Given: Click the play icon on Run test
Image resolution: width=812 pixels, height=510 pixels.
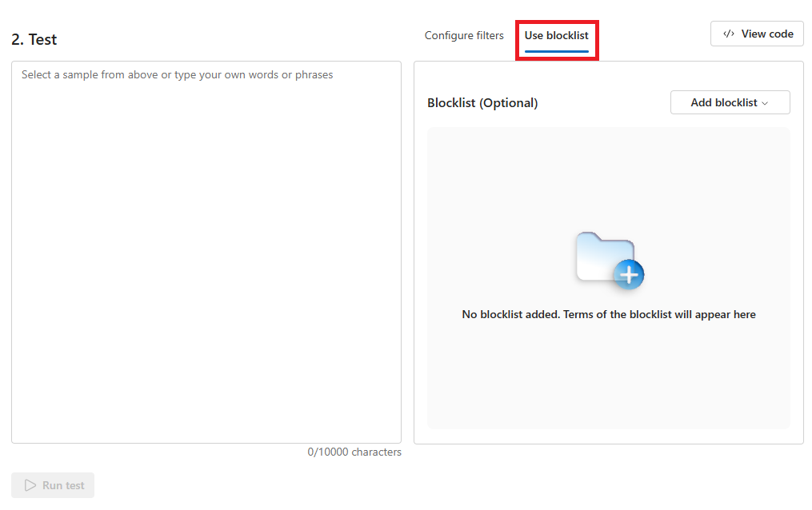Looking at the screenshot, I should (x=30, y=485).
